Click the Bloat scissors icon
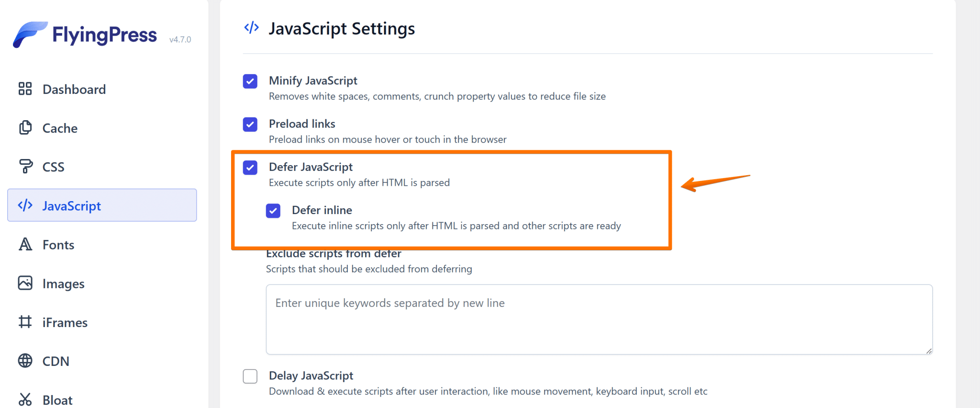 [x=25, y=399]
